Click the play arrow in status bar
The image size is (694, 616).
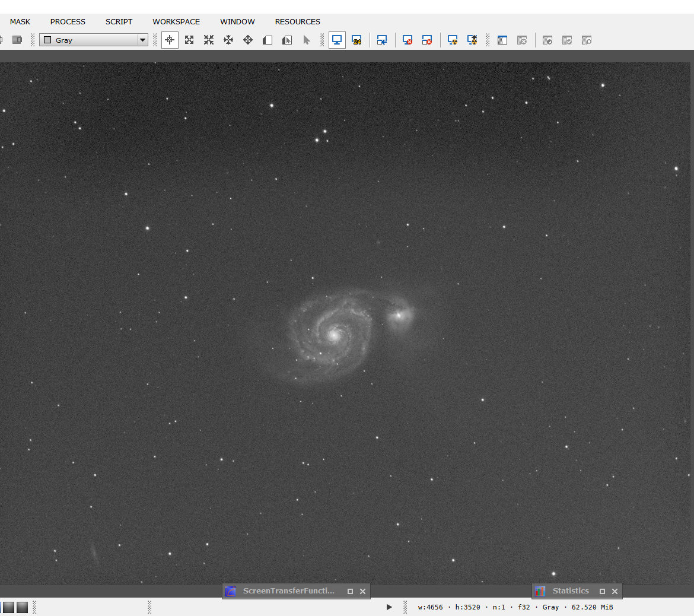389,607
